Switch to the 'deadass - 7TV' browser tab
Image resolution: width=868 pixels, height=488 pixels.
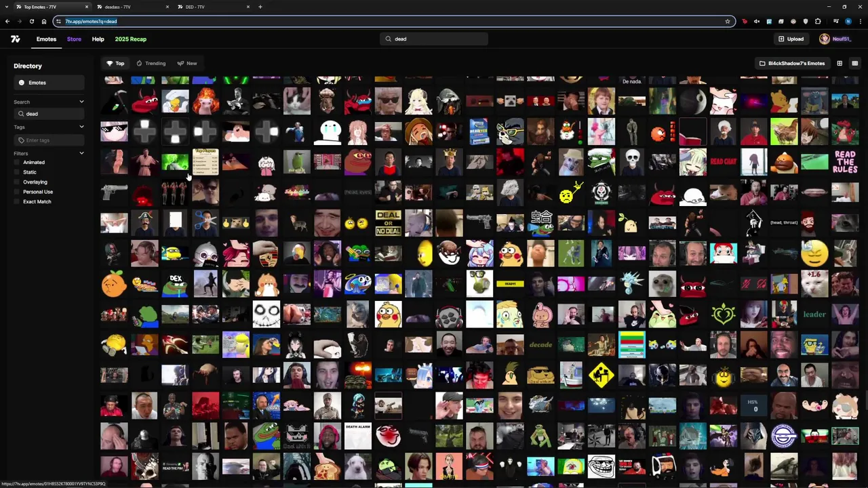pyautogui.click(x=132, y=7)
